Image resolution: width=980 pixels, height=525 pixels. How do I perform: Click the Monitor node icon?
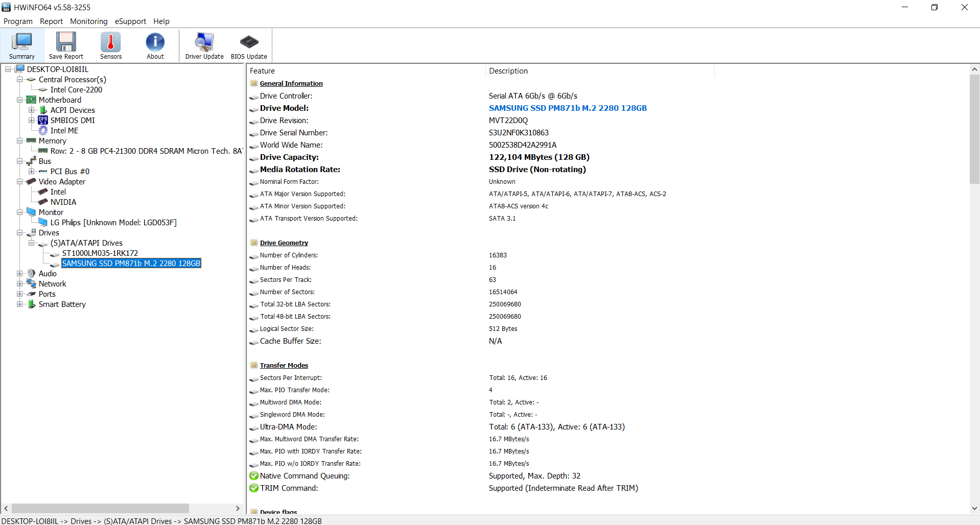[31, 212]
